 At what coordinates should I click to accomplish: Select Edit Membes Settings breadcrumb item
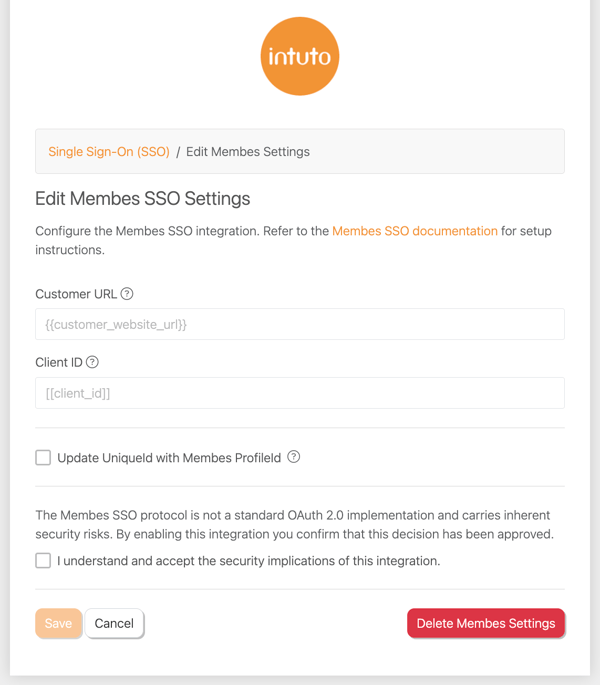(x=248, y=152)
